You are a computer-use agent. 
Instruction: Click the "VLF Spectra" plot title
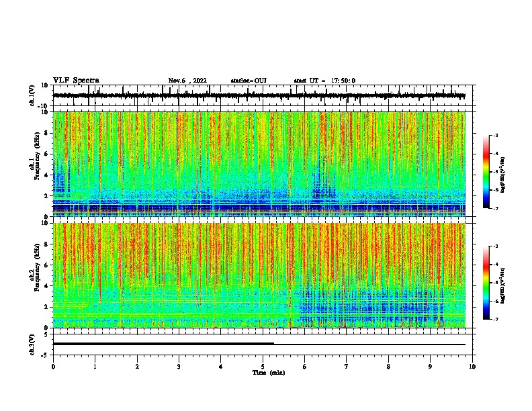tap(76, 81)
